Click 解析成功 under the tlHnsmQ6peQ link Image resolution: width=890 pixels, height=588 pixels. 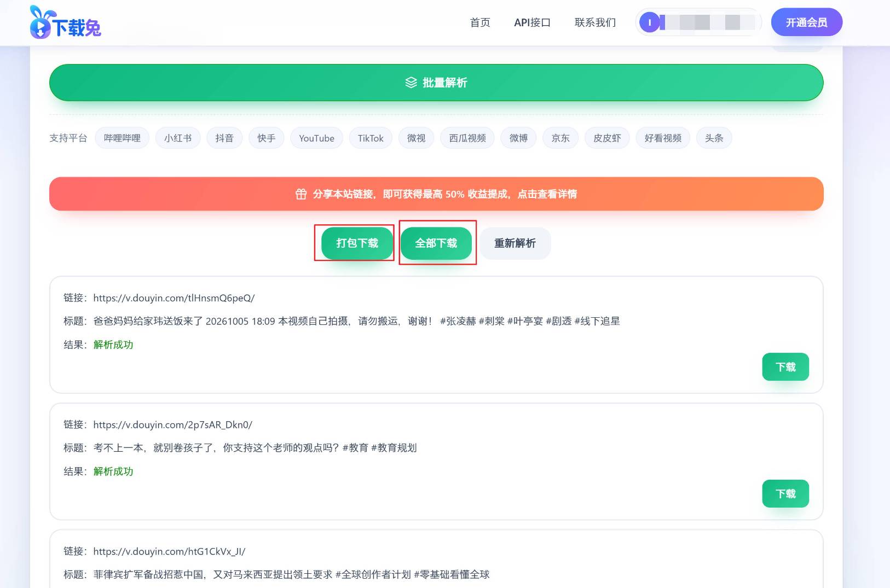click(113, 345)
